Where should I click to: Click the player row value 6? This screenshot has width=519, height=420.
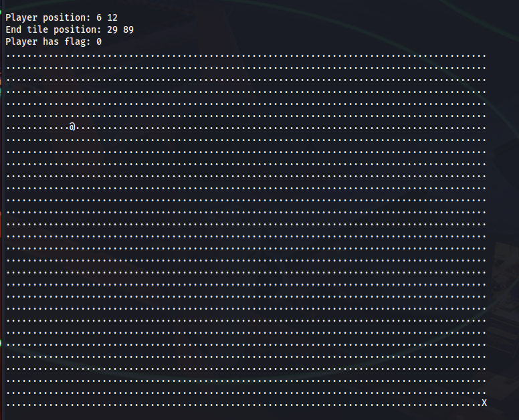(x=99, y=17)
